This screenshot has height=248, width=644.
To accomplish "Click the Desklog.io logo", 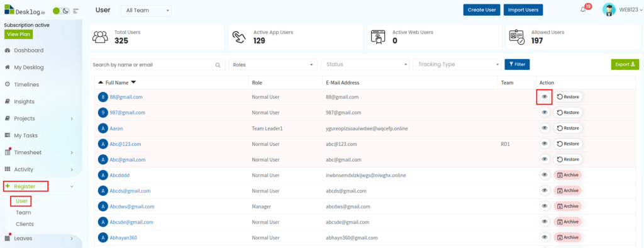I will [x=25, y=10].
